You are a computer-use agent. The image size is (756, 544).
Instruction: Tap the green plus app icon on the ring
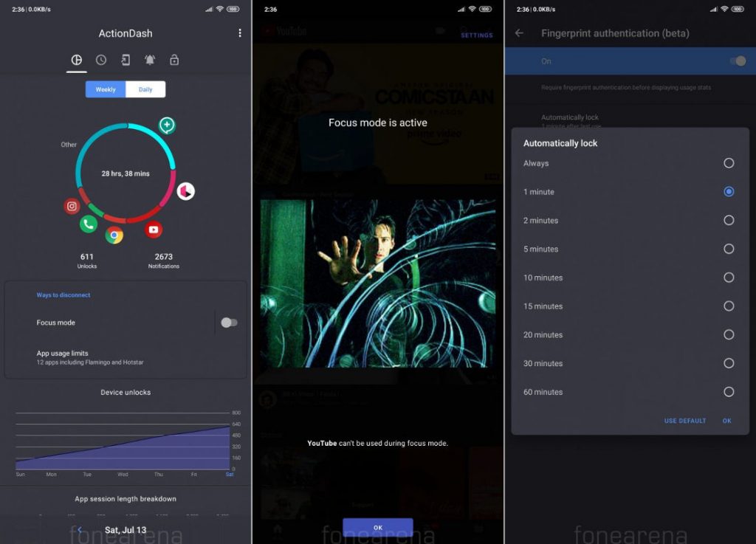click(167, 125)
